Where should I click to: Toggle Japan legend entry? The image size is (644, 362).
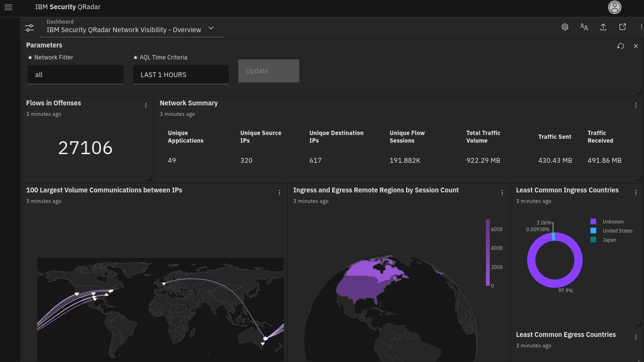pyautogui.click(x=604, y=240)
